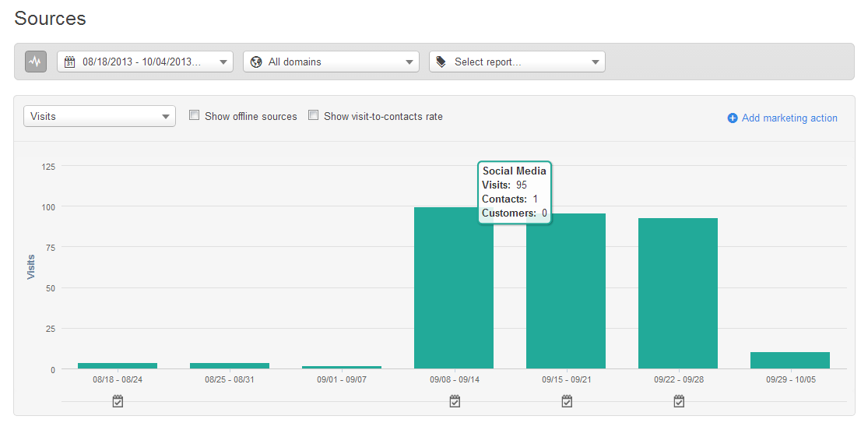Click the bar for 09/08 - 09/14
The width and height of the screenshot is (868, 423).
[x=454, y=288]
